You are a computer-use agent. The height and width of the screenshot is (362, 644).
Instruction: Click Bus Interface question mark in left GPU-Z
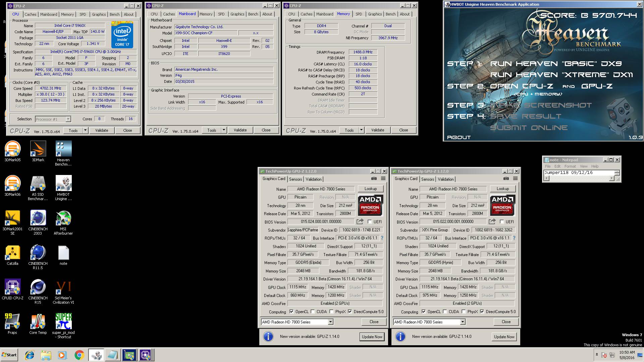click(382, 238)
